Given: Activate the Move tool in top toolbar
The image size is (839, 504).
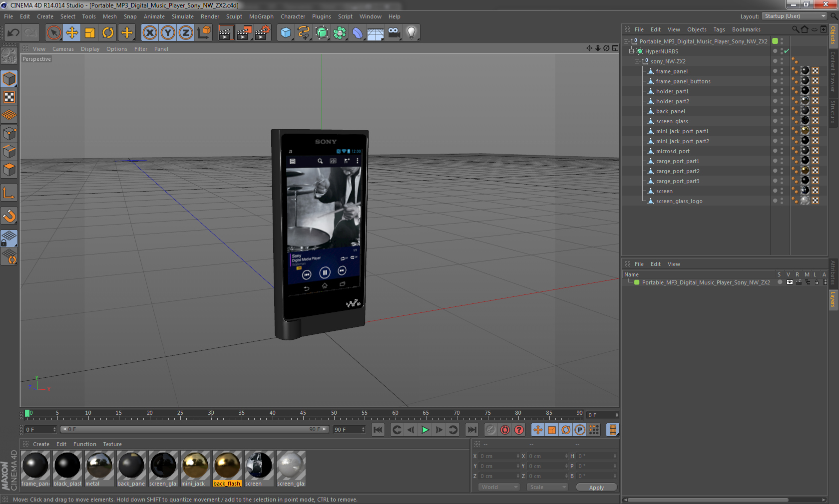Looking at the screenshot, I should (x=72, y=33).
